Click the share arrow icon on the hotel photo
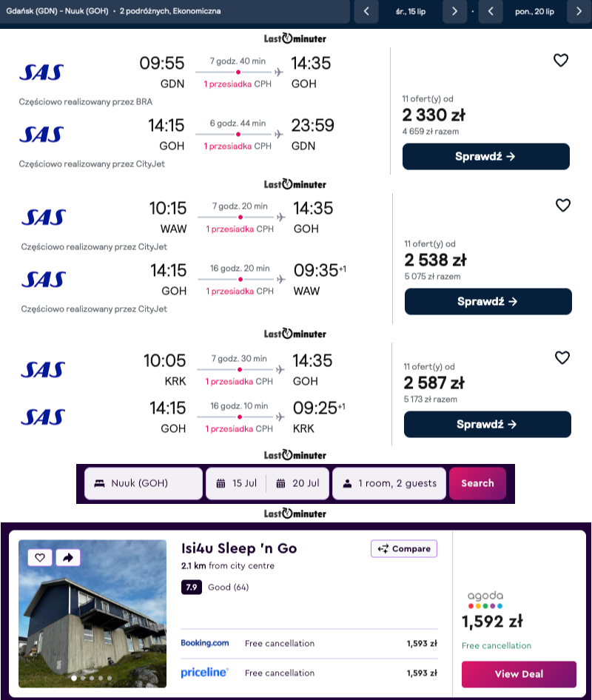The height and width of the screenshot is (700, 592). pyautogui.click(x=68, y=558)
